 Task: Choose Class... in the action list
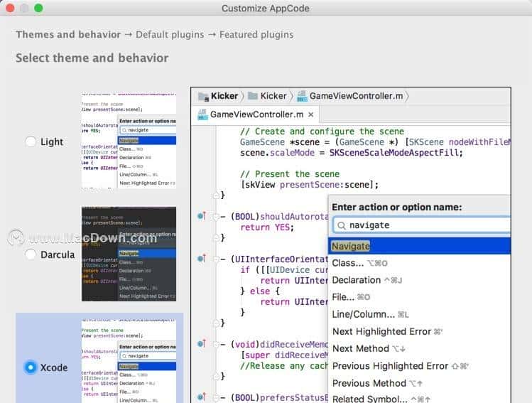420,263
